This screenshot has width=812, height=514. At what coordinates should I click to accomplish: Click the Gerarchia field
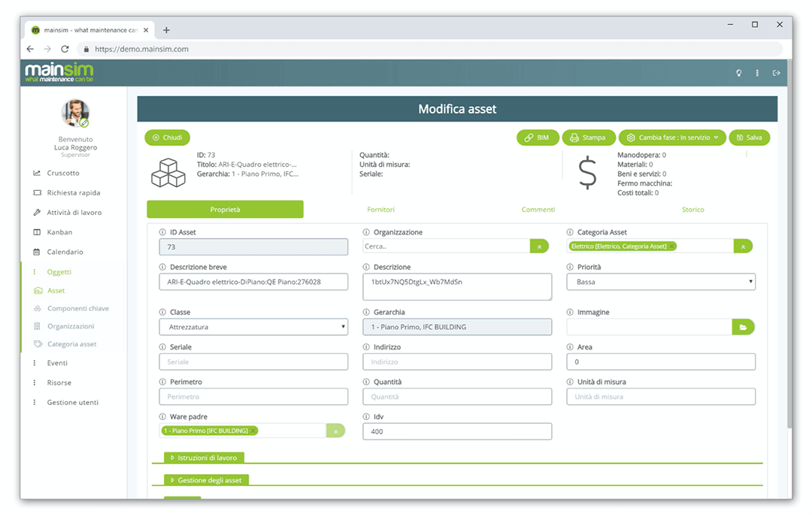click(x=457, y=327)
